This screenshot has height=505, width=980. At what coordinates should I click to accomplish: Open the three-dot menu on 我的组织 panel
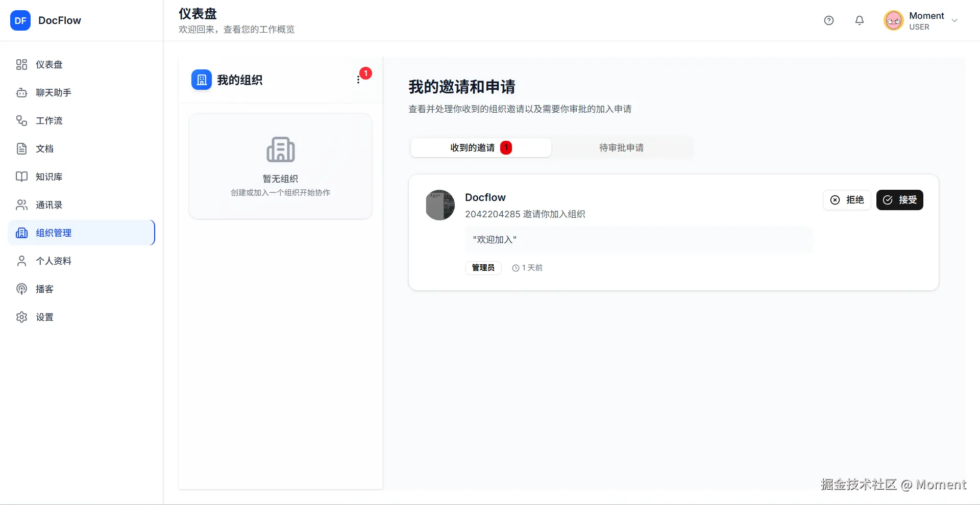358,80
